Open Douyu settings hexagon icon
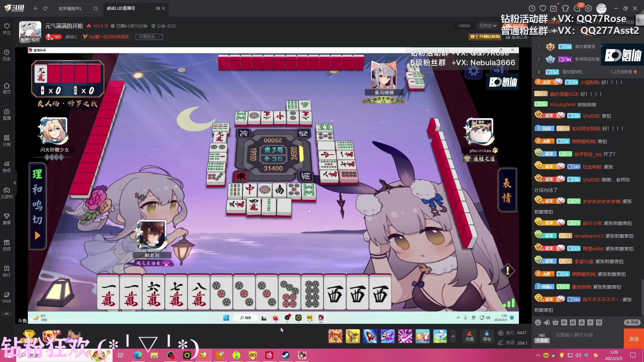Viewport: 644px width, 362px height. coord(589,8)
